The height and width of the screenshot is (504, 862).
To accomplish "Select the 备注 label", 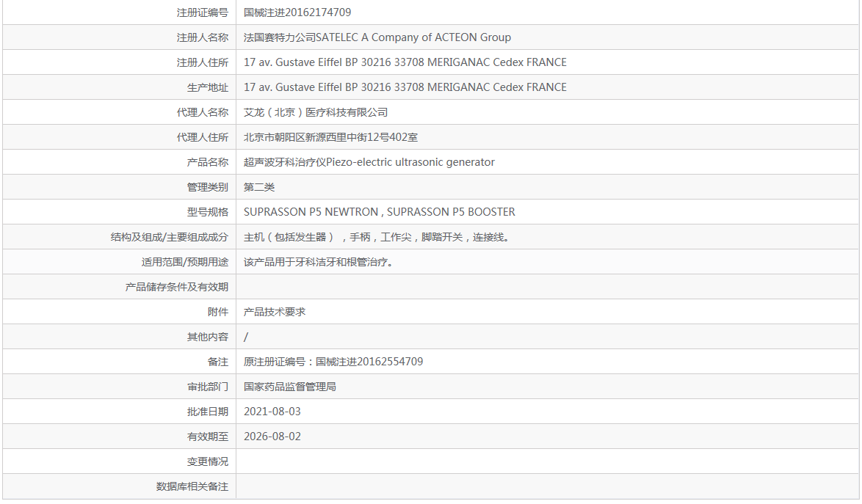I will [218, 362].
